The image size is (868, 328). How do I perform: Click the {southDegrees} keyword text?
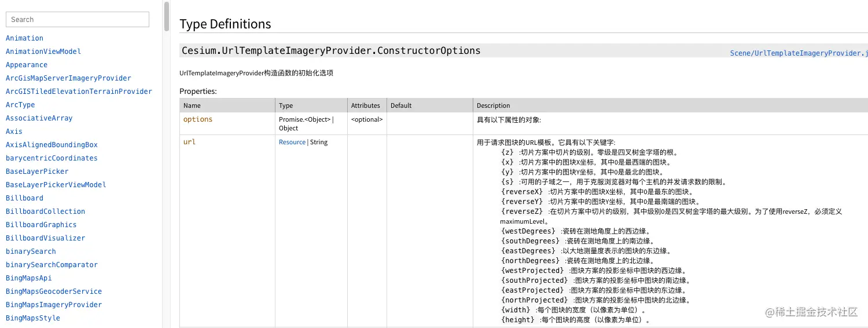531,241
